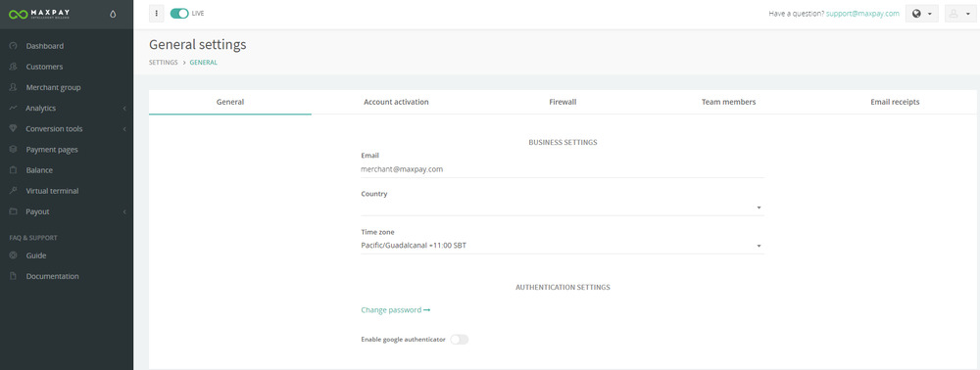Click the Dashboard gauge icon in sidebar
The image size is (980, 370).
13,46
